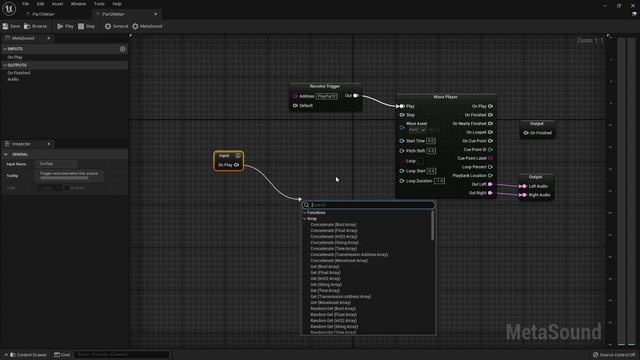Viewport: 640px width, 360px height.
Task: Click Wave Player Out Right pin
Action: [490, 193]
